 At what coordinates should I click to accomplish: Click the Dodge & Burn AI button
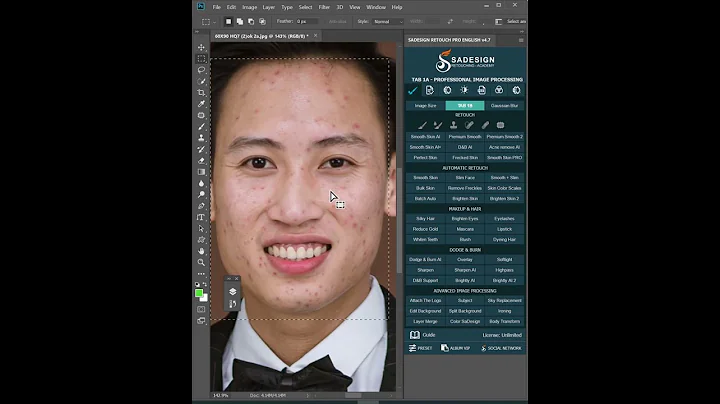425,260
